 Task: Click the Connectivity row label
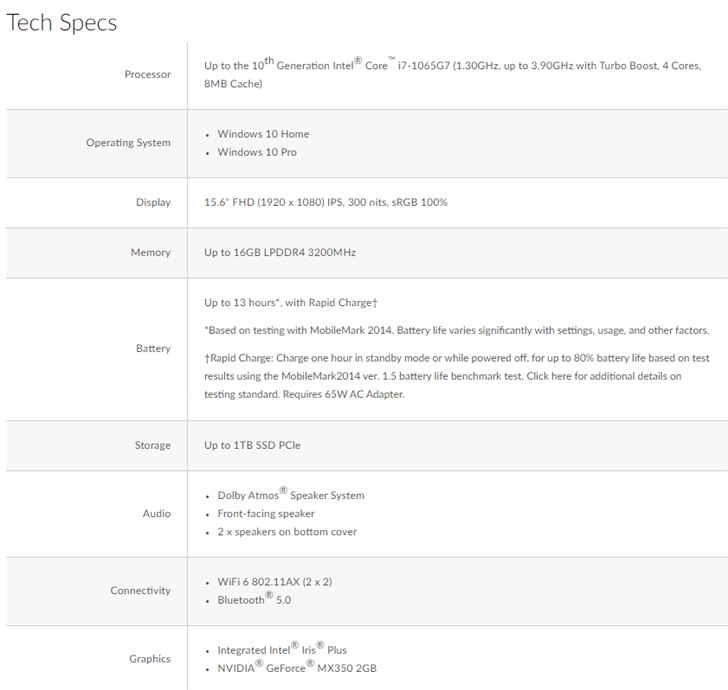pyautogui.click(x=140, y=591)
